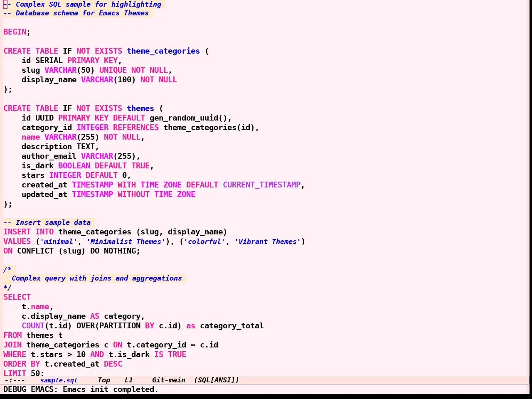Click the comment 'Database schema for Emacs Themes'
The image size is (532, 399).
(x=82, y=13)
